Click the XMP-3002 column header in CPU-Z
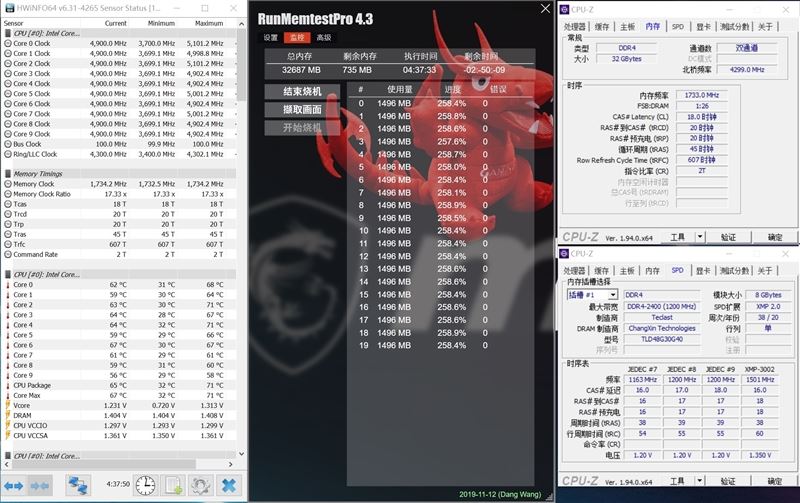 (x=760, y=369)
